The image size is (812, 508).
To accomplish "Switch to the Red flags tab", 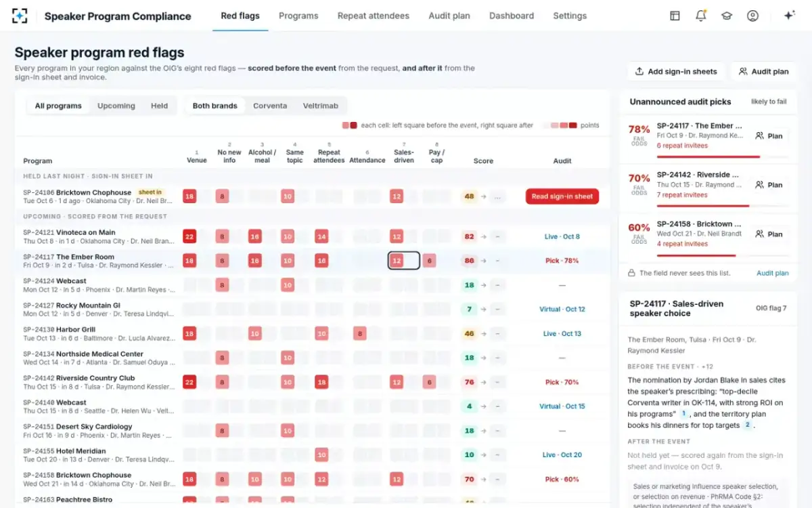I will (240, 16).
